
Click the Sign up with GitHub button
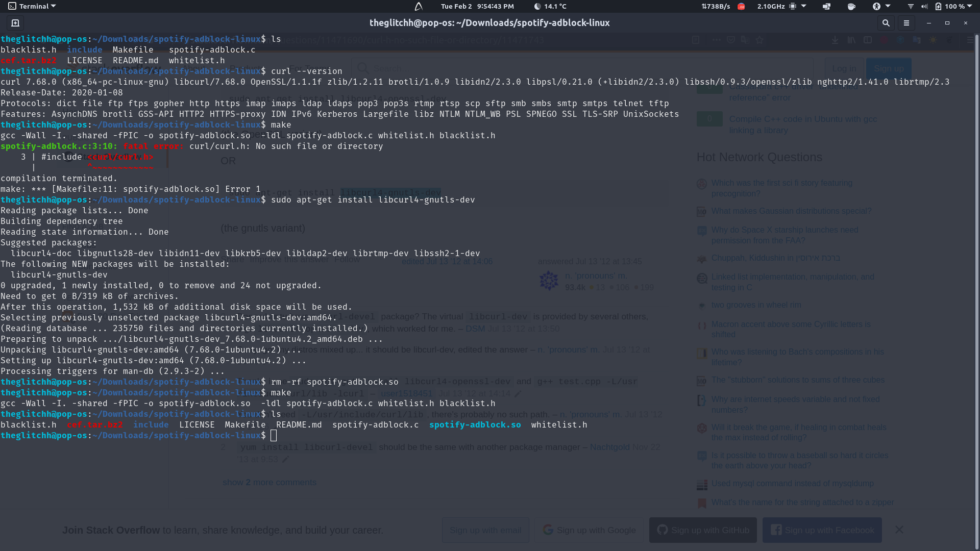pos(703,530)
